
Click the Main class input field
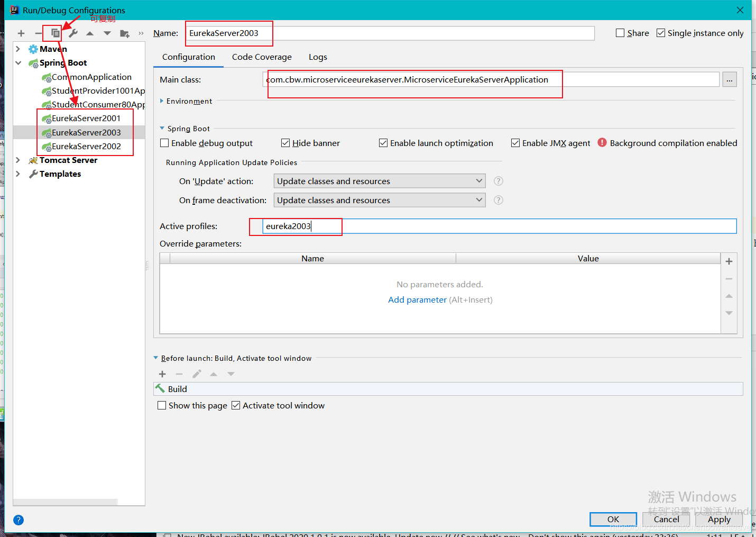point(491,80)
